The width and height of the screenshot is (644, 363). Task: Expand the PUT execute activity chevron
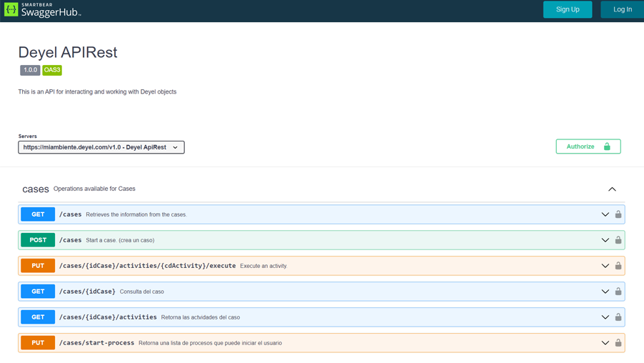coord(605,266)
